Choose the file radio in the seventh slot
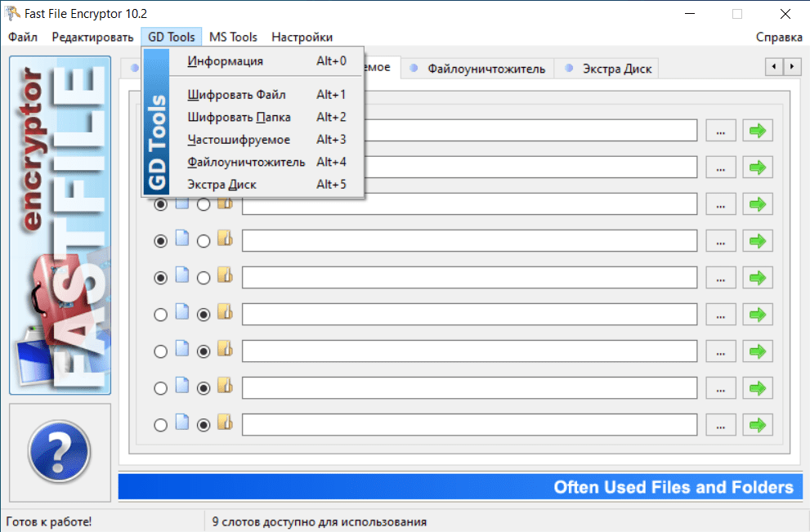Screen dimensions: 810x532 [161, 351]
